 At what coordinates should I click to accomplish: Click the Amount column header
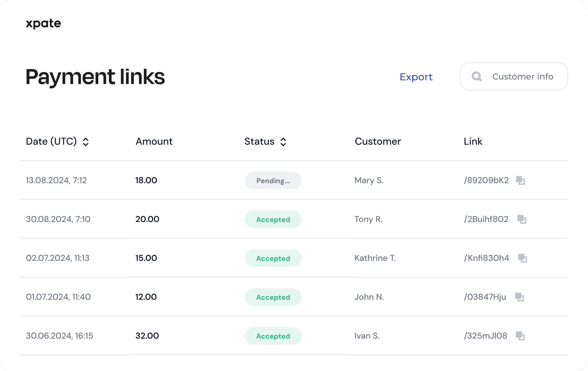click(x=154, y=142)
